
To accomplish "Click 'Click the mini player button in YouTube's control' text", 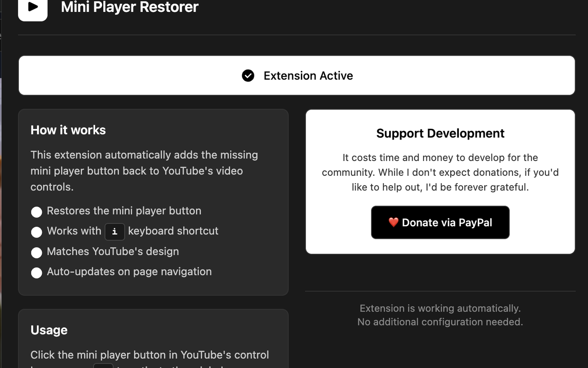I will [150, 355].
